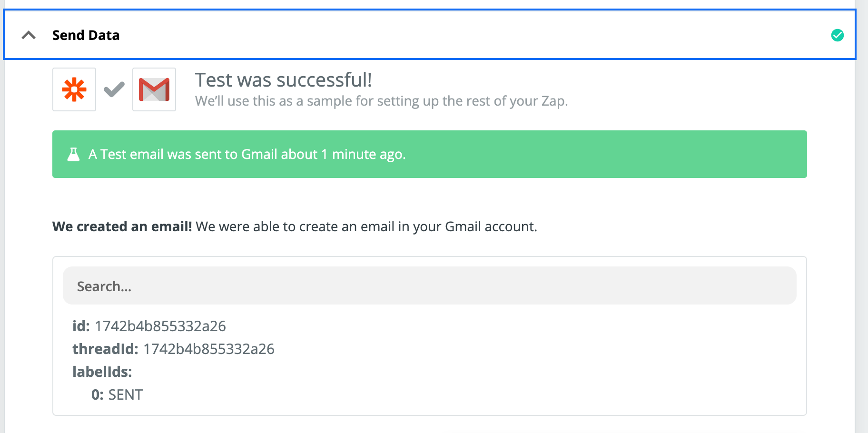The width and height of the screenshot is (868, 433).
Task: Click the green completed checkmark icon
Action: tap(837, 35)
